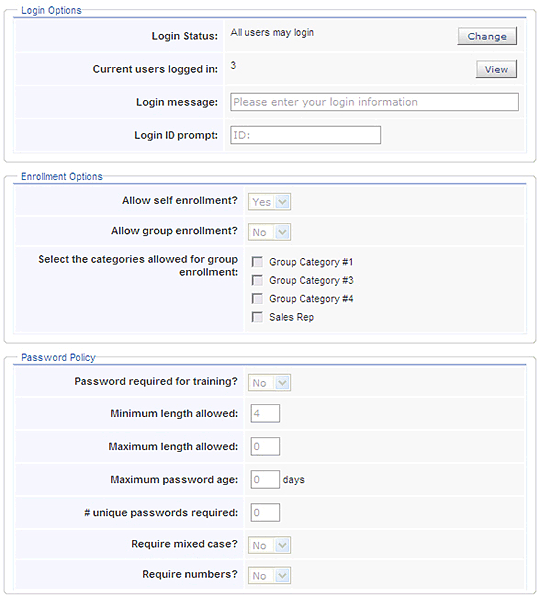540x597 pixels.
Task: Click the Login Options section heading
Action: point(51,10)
